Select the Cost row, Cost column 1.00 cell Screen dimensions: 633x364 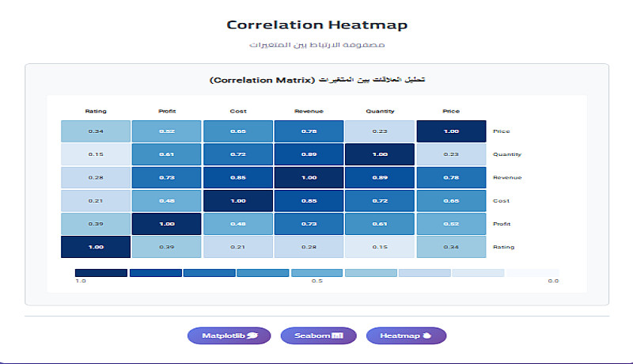pyautogui.click(x=237, y=201)
